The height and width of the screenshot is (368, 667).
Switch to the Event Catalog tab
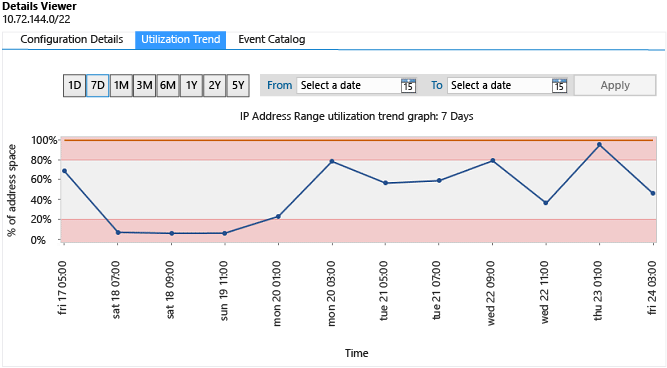pos(271,40)
